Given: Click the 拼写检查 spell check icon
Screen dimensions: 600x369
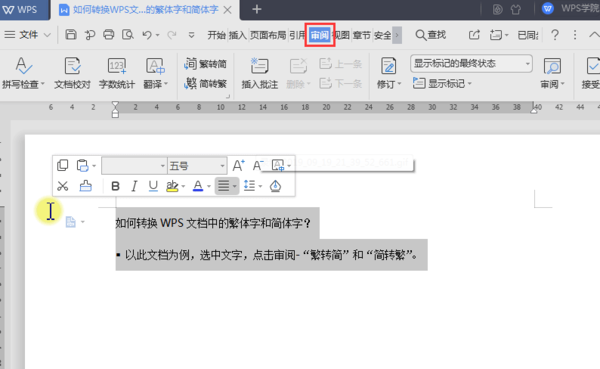Looking at the screenshot, I should [23, 65].
